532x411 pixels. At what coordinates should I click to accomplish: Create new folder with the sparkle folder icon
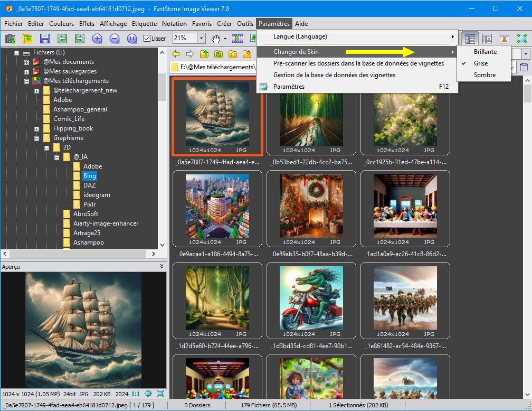tap(247, 54)
